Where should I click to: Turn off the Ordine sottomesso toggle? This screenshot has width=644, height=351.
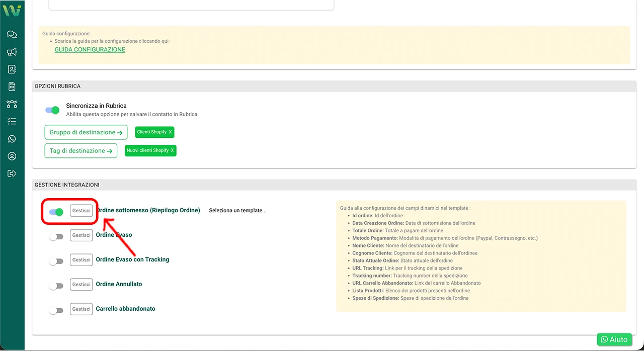pos(56,212)
